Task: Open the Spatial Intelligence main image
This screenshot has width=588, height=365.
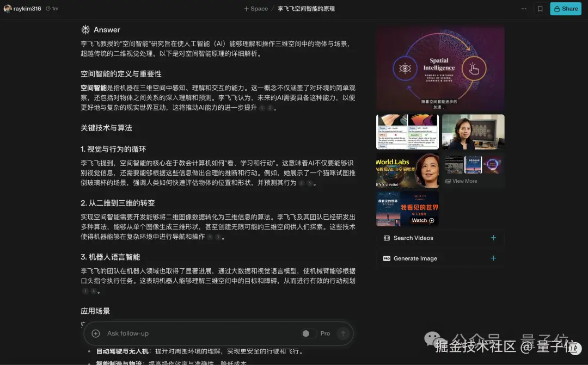Action: pos(440,69)
